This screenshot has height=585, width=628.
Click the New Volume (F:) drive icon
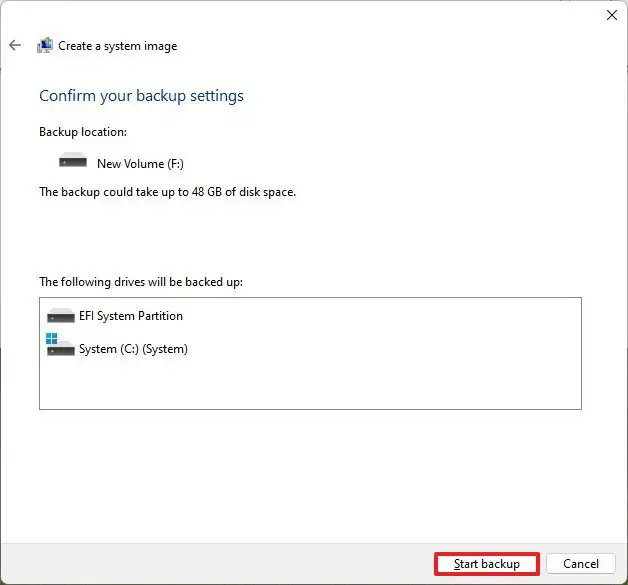[x=73, y=160]
